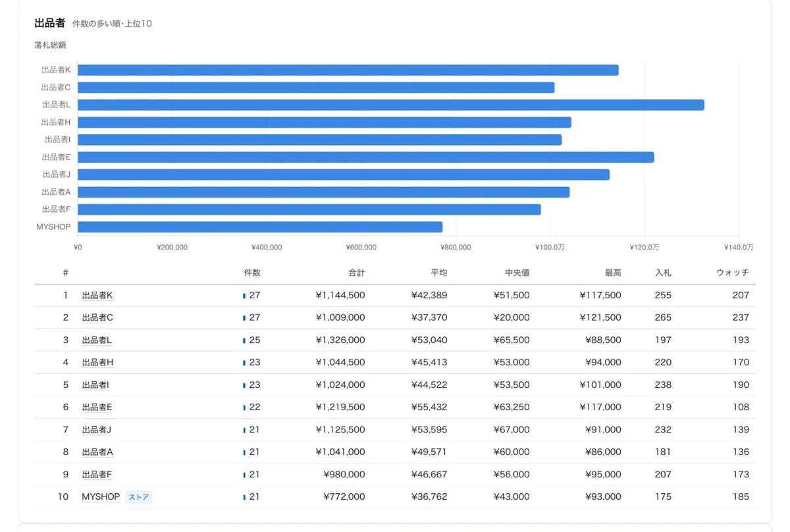Click the 出品者L bar in the chart
Image resolution: width=790 pixels, height=532 pixels.
pos(391,105)
